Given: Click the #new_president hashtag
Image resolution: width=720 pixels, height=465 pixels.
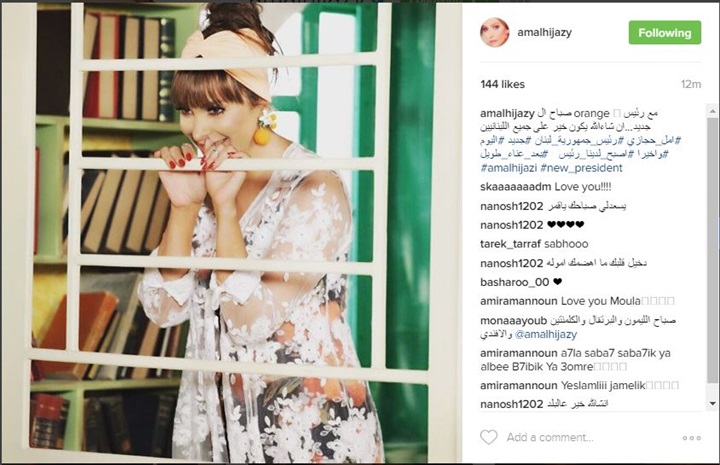Looking at the screenshot, I should click(581, 168).
